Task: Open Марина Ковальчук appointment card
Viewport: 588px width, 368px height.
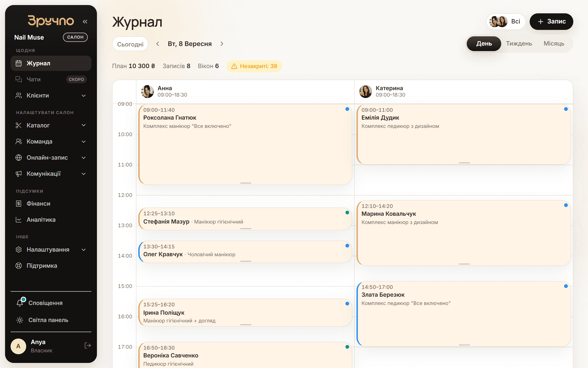Action: (x=464, y=233)
